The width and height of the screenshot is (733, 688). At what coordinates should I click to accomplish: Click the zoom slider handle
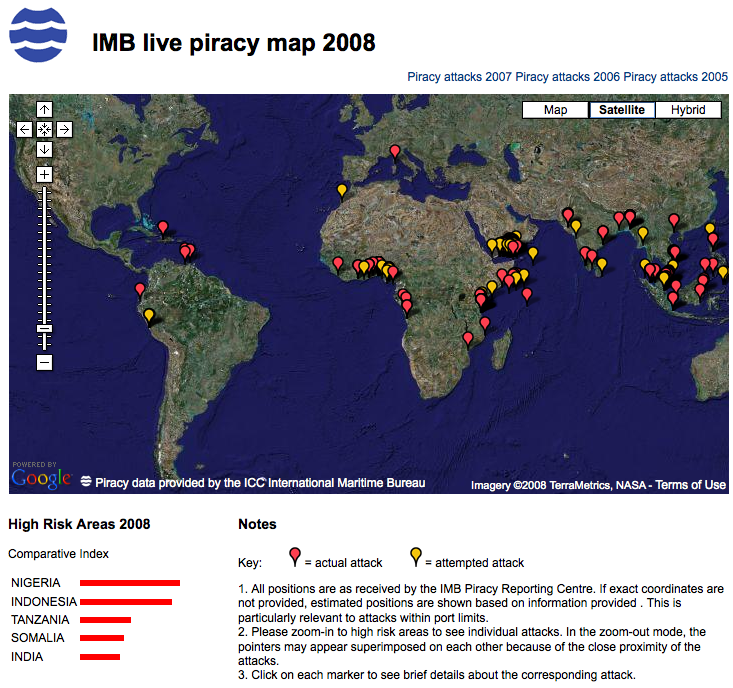44,329
